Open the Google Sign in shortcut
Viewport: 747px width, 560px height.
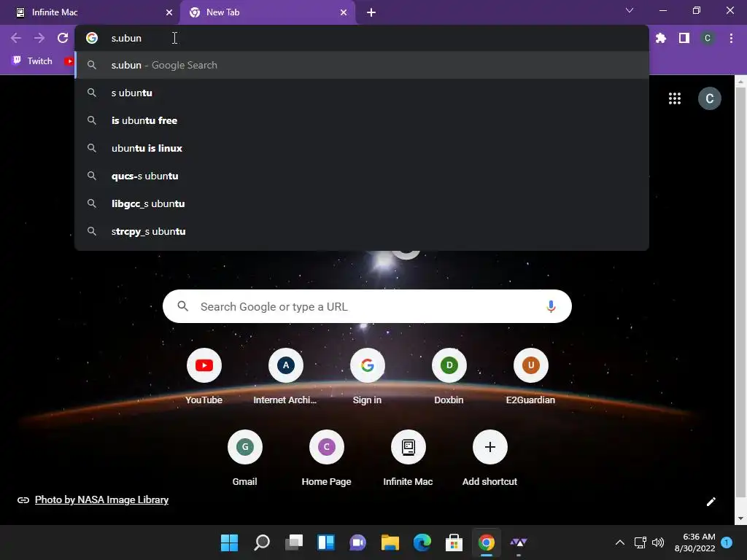[x=367, y=376]
